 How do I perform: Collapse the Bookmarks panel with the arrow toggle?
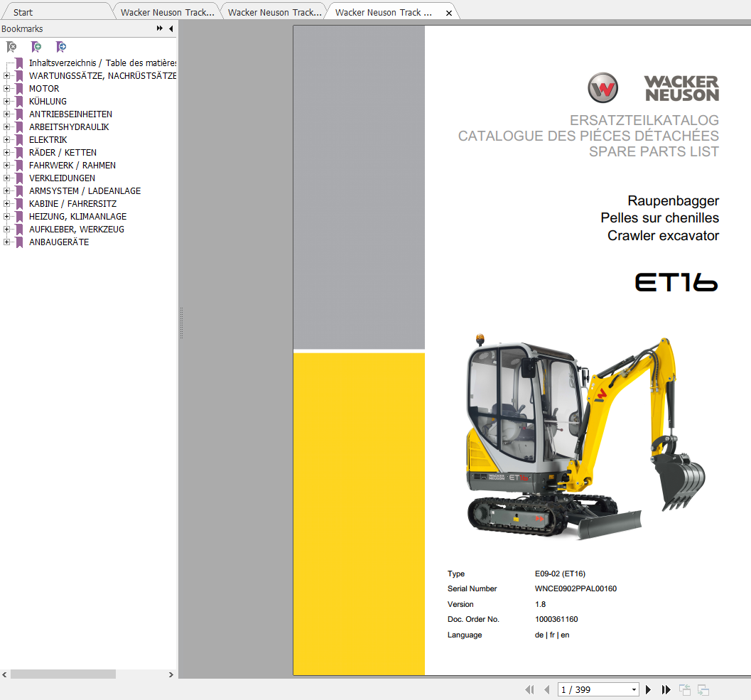pos(171,28)
